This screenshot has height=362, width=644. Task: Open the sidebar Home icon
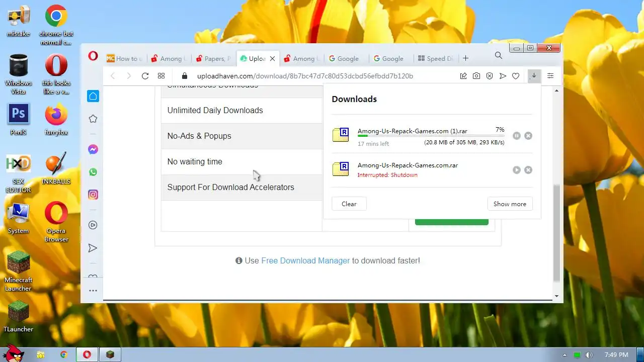93,96
